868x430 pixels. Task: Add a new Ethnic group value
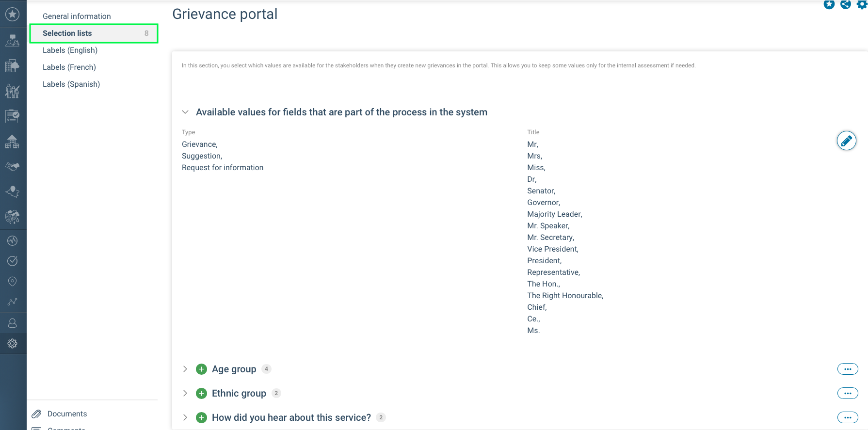201,393
